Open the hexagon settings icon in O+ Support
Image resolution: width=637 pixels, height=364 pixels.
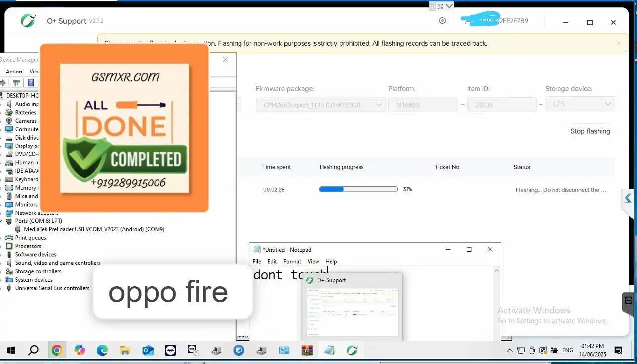[442, 21]
